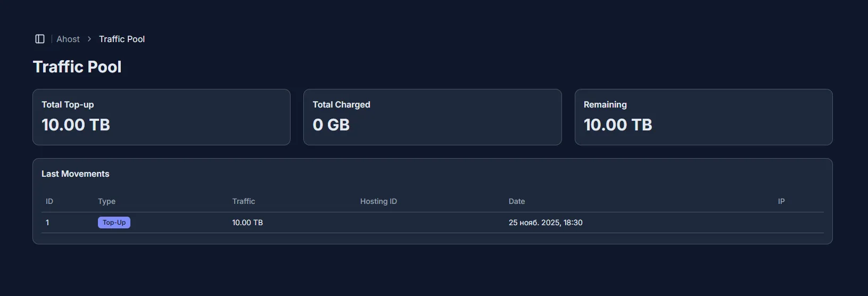Click the Type column header

point(106,201)
